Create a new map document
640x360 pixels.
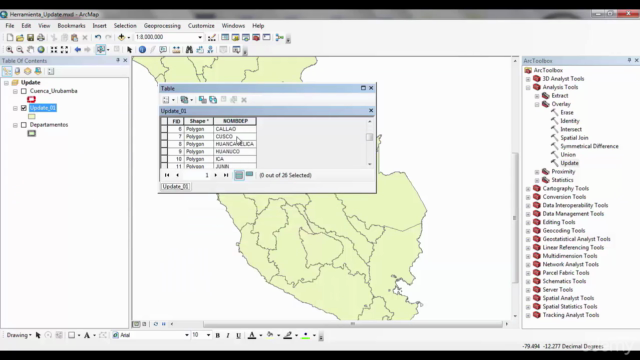click(x=9, y=38)
